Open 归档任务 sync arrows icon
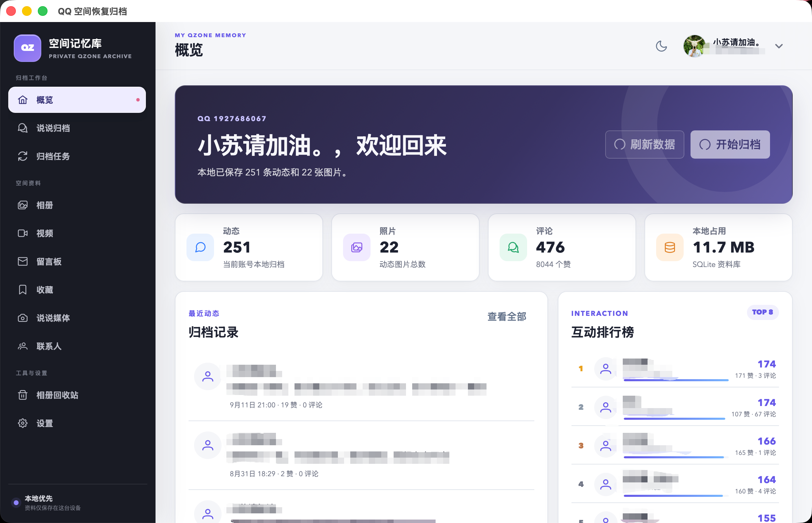The width and height of the screenshot is (812, 523). [x=23, y=156]
